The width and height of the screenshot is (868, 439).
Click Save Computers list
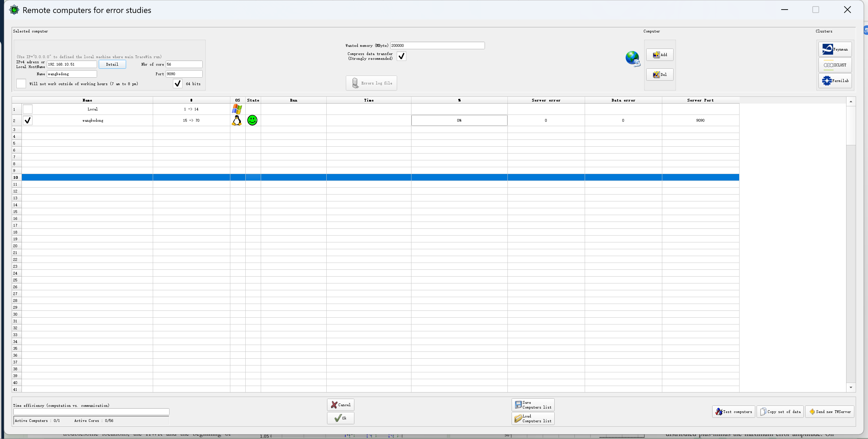tap(533, 405)
